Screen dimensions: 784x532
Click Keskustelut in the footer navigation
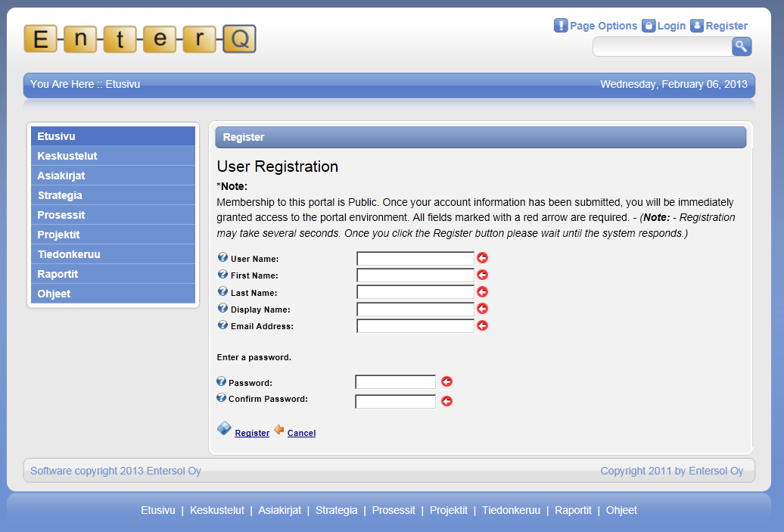217,510
